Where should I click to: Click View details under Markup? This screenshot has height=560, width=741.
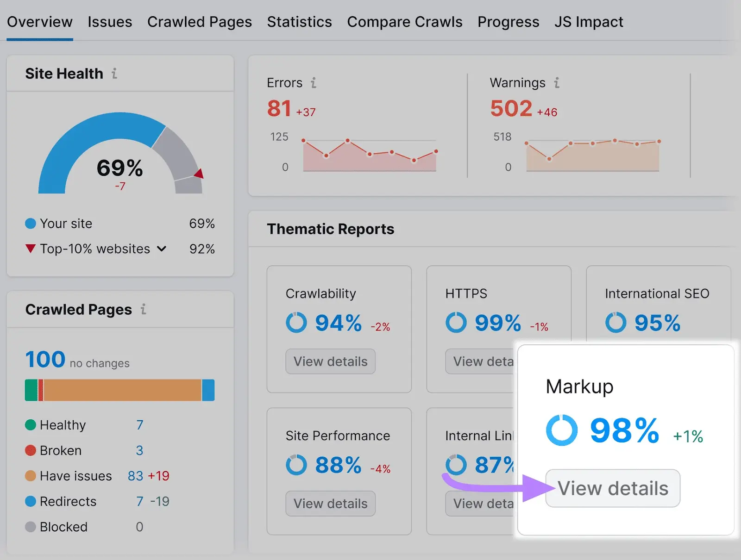(x=612, y=488)
